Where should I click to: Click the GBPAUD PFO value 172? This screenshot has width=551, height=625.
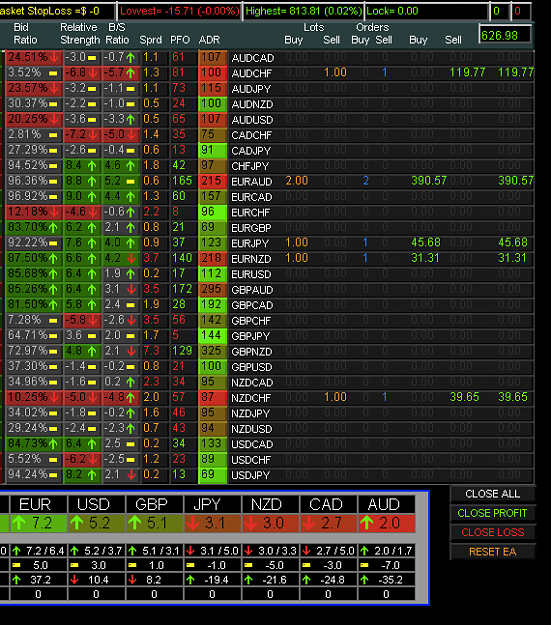pos(182,289)
